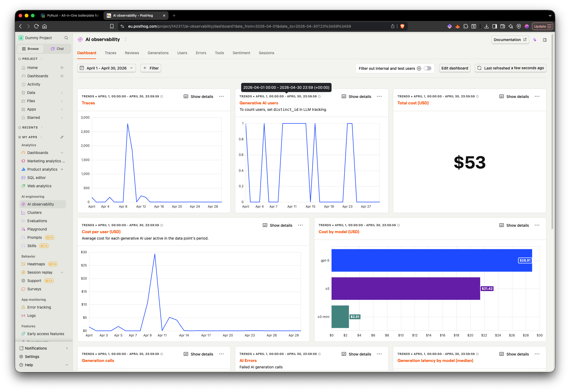Click the share icon in address bar

tap(393, 26)
